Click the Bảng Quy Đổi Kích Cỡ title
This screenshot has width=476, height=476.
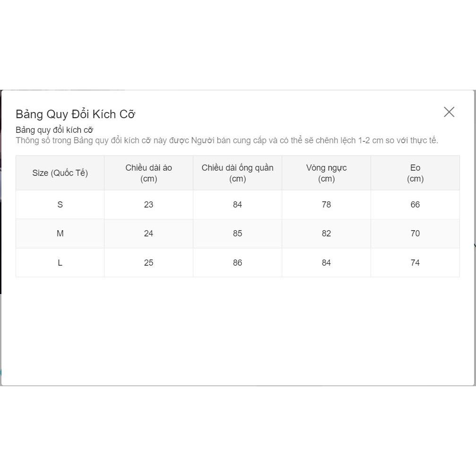76,114
